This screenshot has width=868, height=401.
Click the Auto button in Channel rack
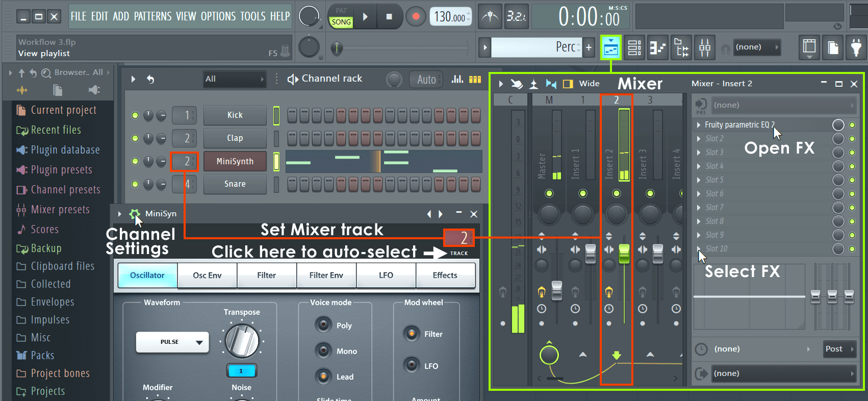click(426, 80)
